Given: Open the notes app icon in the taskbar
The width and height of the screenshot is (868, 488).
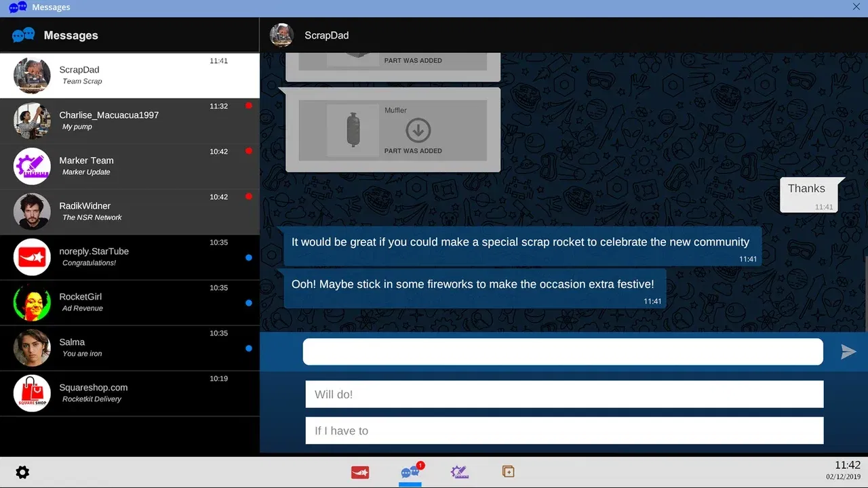Looking at the screenshot, I should (x=508, y=472).
